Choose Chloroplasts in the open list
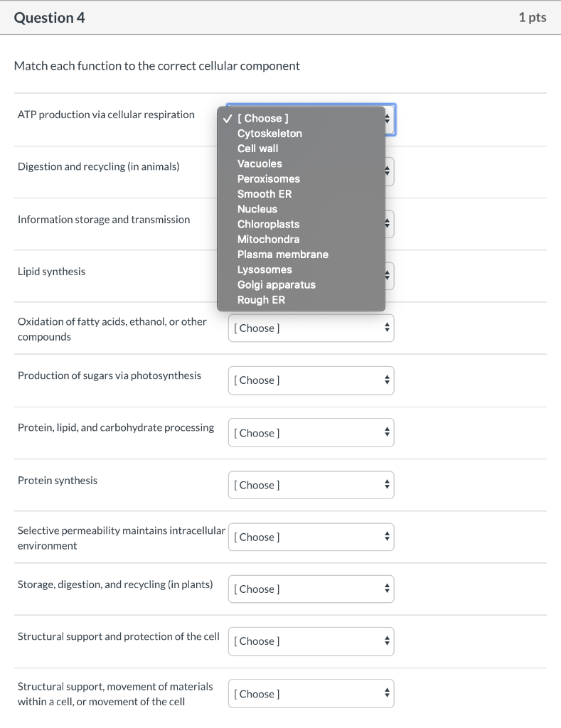This screenshot has width=561, height=728. click(268, 224)
